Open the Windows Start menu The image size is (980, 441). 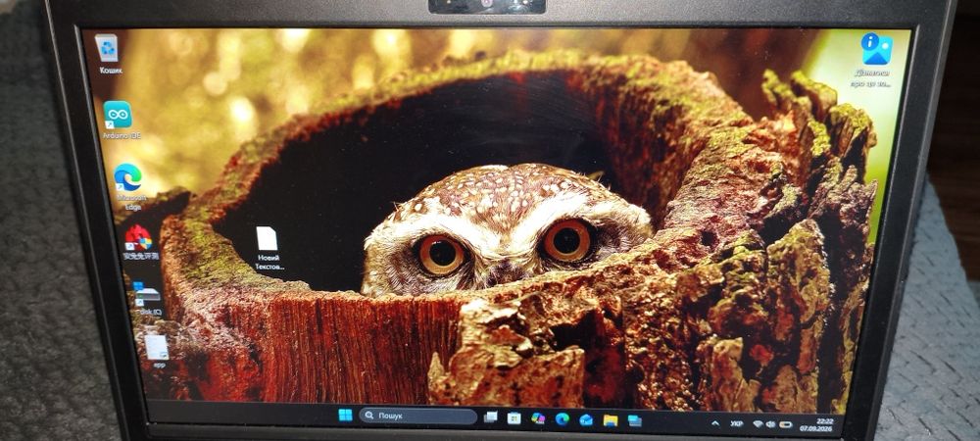(345, 415)
